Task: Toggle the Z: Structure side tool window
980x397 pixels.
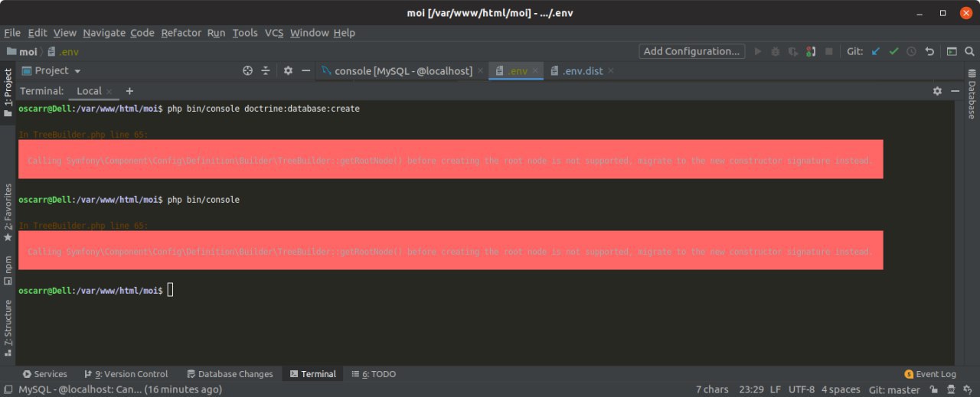Action: click(x=8, y=327)
